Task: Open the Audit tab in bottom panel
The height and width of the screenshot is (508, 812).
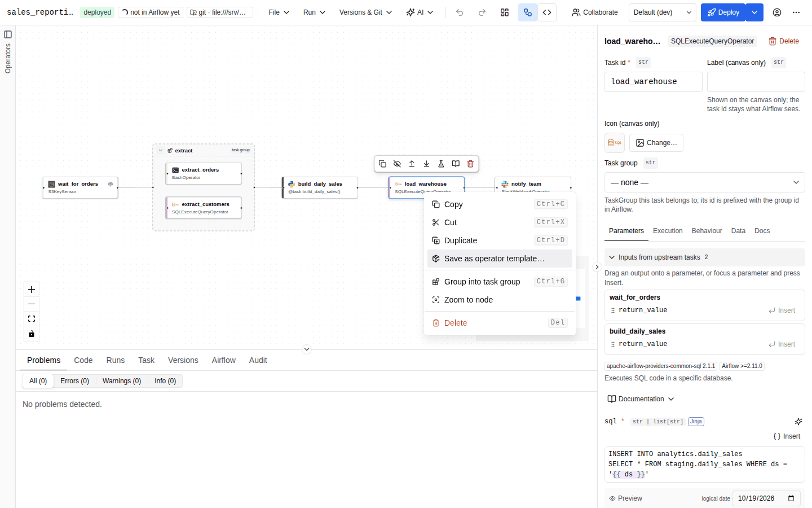Action: click(258, 360)
